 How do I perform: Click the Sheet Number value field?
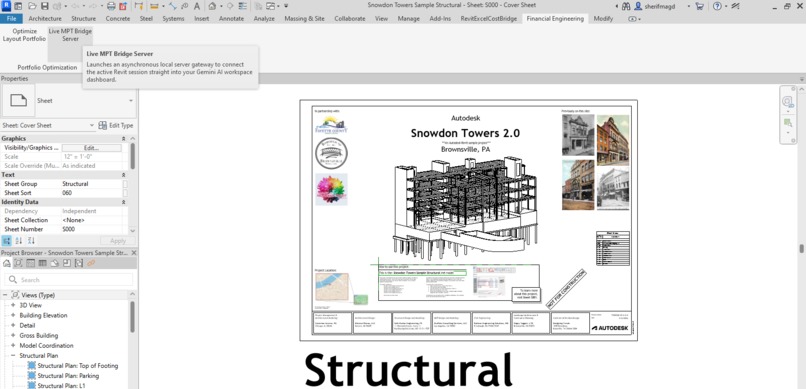(91, 229)
